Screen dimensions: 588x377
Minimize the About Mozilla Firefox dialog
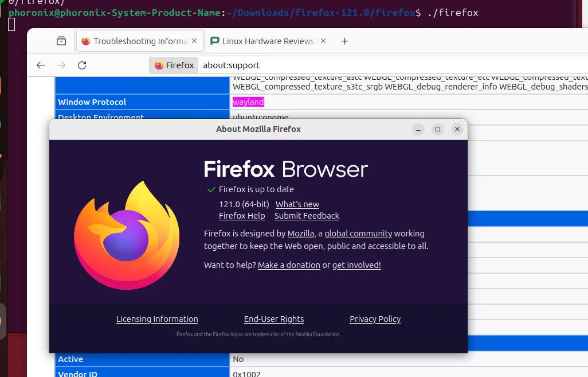point(418,129)
